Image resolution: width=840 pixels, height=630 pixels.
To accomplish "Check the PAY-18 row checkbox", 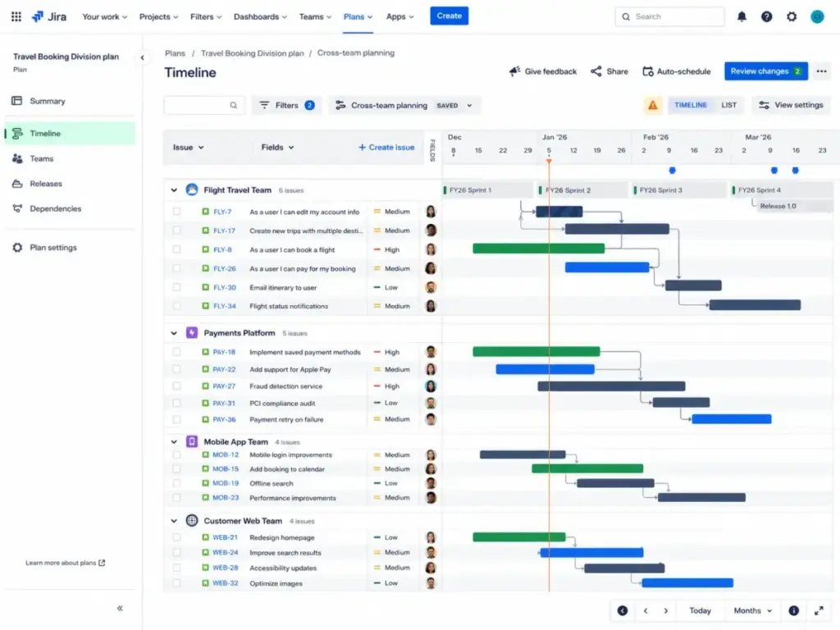I will [x=176, y=352].
